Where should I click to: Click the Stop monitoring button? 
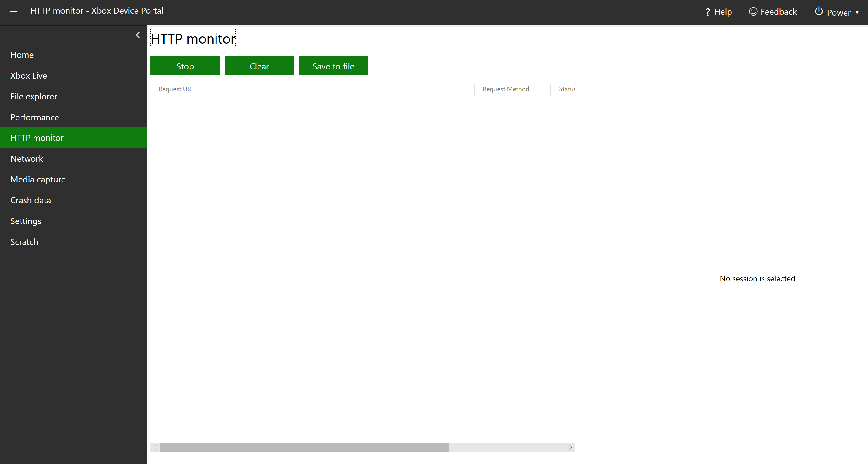pyautogui.click(x=184, y=65)
